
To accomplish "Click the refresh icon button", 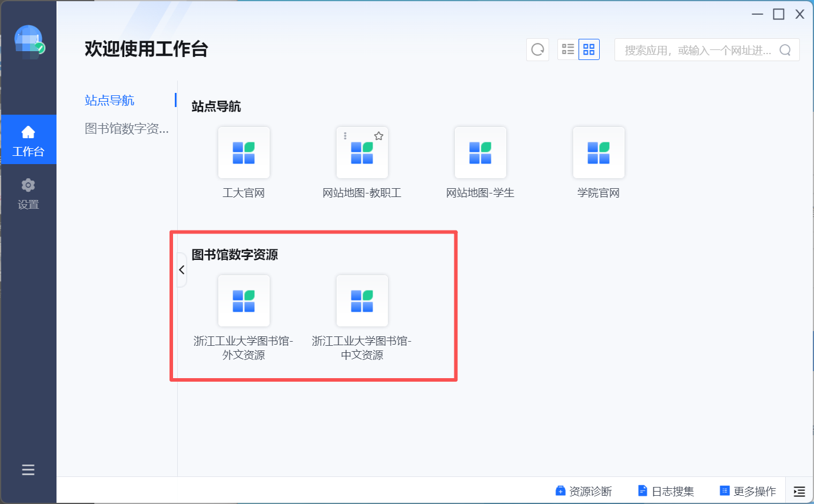I will click(x=537, y=50).
